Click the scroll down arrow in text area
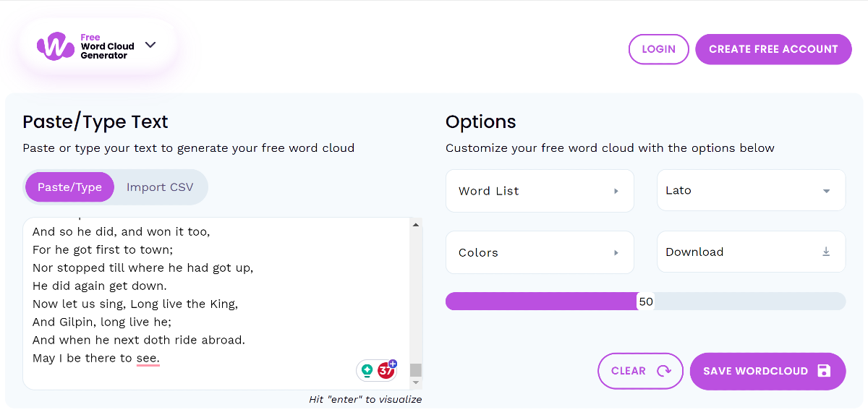This screenshot has width=868, height=415. click(x=416, y=382)
